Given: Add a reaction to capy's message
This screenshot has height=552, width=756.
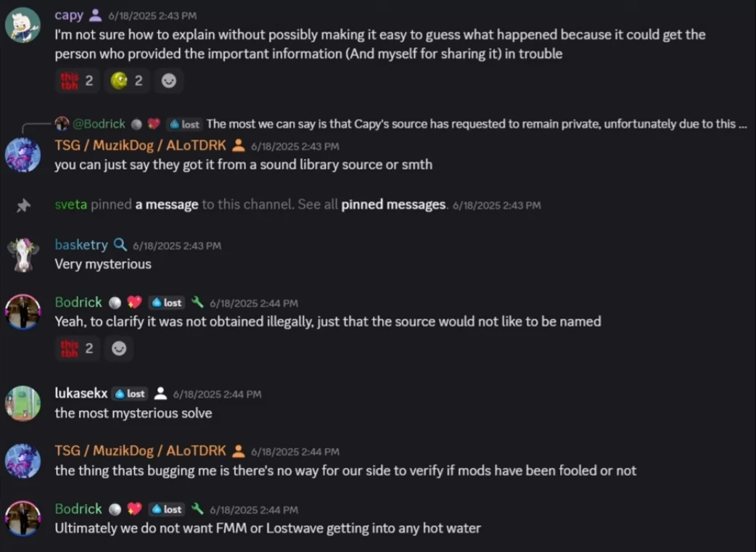Looking at the screenshot, I should pos(168,81).
